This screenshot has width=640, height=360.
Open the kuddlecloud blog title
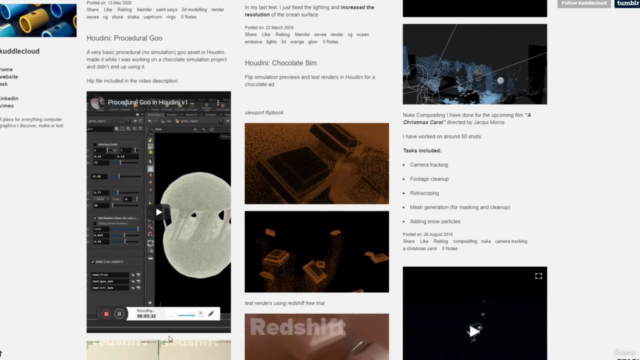click(x=20, y=51)
